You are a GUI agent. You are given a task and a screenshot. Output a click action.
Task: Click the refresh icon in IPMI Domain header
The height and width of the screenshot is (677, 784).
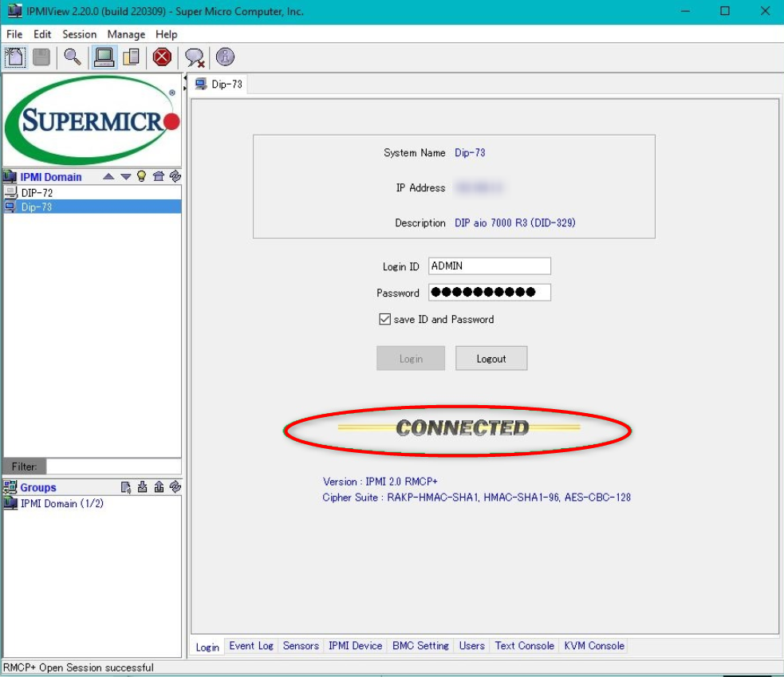pos(175,176)
